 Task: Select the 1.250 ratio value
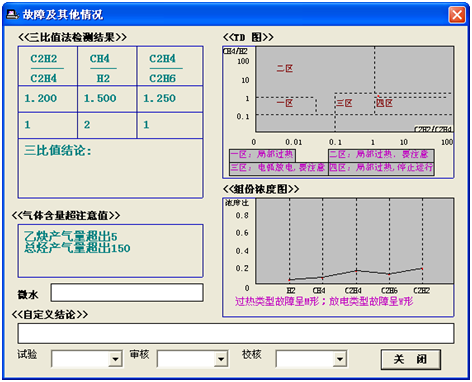(x=159, y=98)
